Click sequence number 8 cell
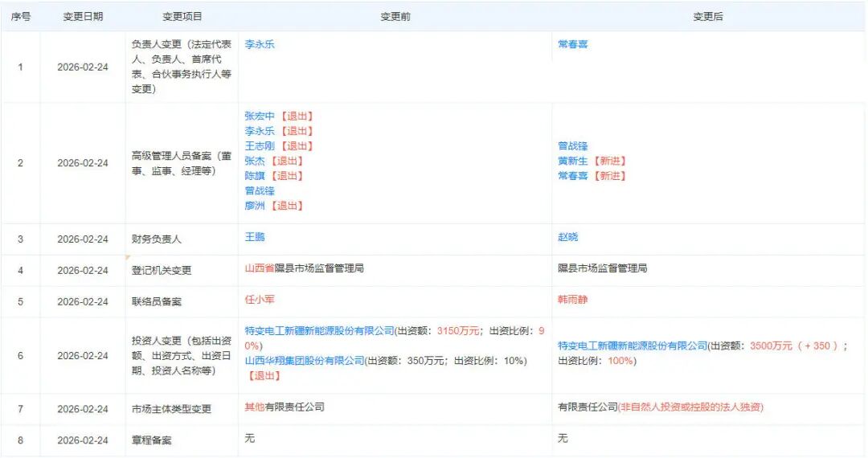The width and height of the screenshot is (868, 458). coord(20,440)
